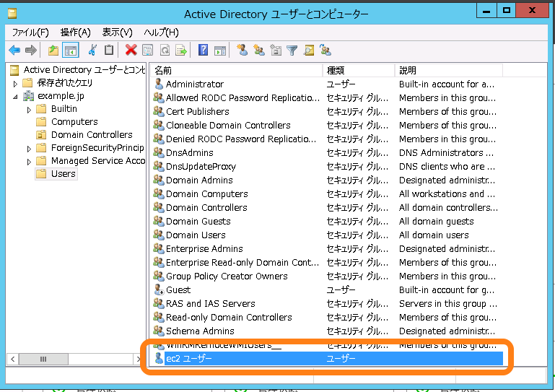This screenshot has height=392, width=555.
Task: Expand the ForeignSecurityPrincipals node
Action: [x=29, y=149]
